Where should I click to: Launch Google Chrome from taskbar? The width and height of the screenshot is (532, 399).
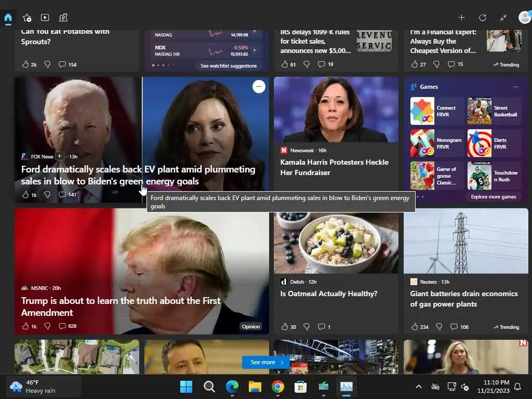pyautogui.click(x=278, y=387)
